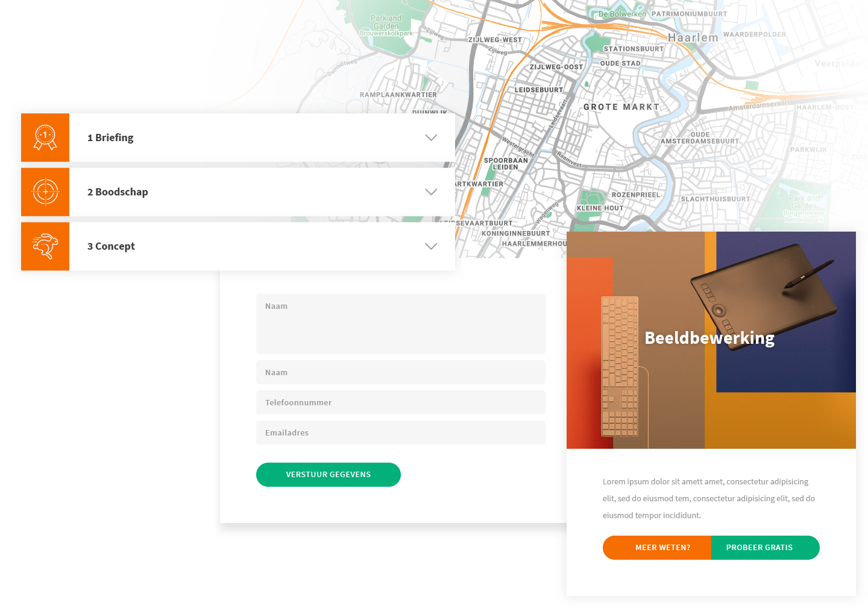Click the Park and Garden Brouwerskolkpark area
The width and height of the screenshot is (868, 608).
385,25
